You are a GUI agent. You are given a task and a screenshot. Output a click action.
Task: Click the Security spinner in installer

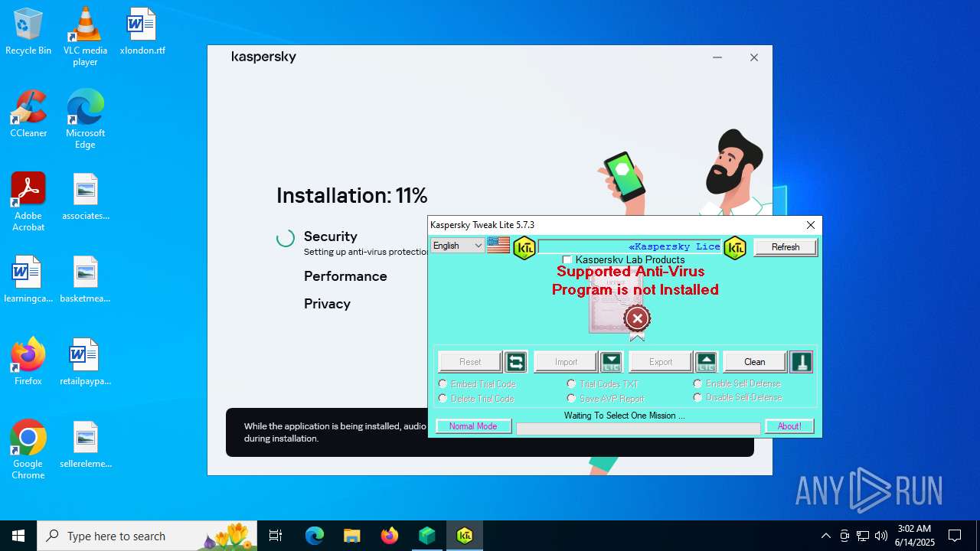[286, 238]
